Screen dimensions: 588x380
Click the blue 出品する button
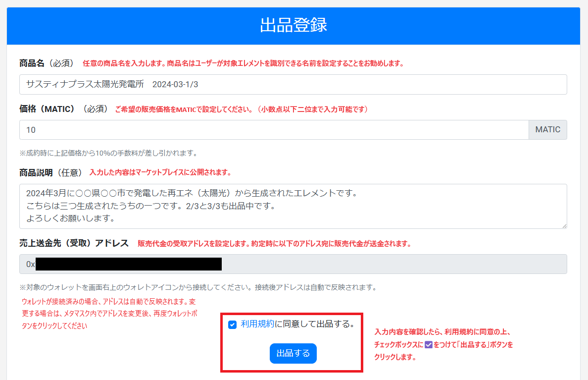point(293,353)
